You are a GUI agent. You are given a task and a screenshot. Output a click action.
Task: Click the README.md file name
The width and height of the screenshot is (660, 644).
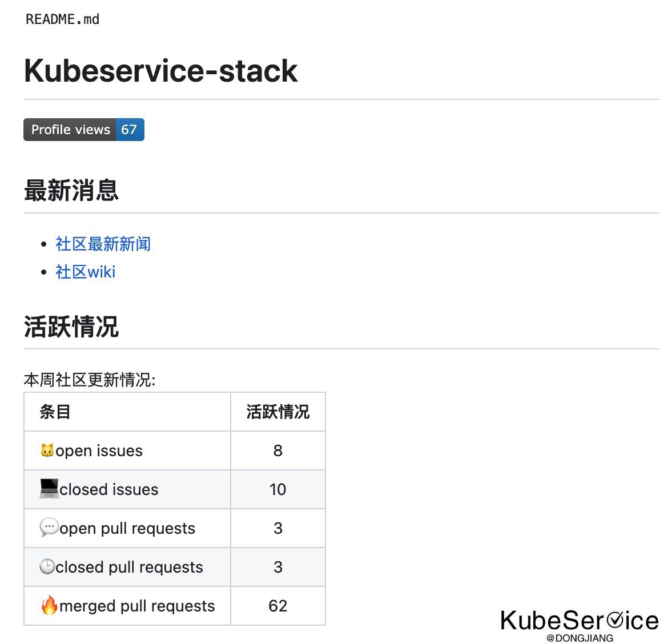point(62,19)
